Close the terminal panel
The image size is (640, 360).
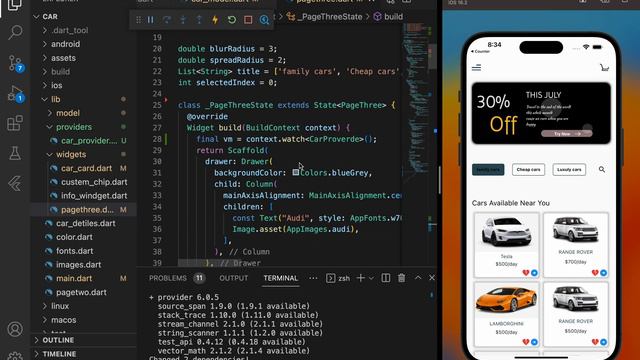coord(432,278)
